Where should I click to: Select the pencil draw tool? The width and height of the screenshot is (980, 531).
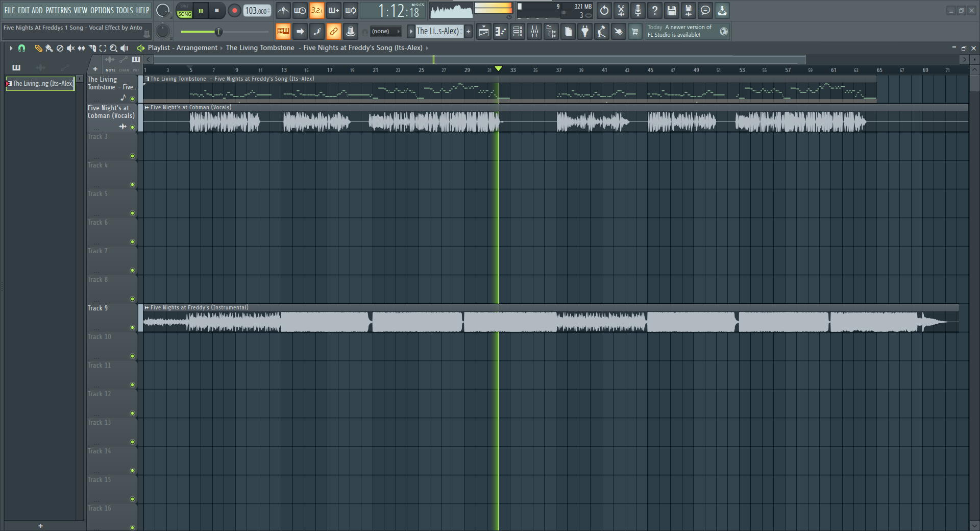[x=38, y=48]
